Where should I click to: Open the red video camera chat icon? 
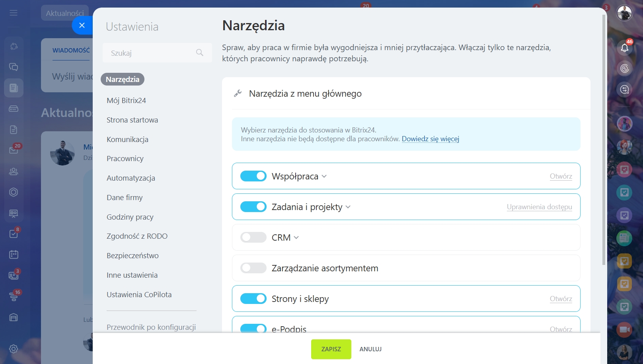[625, 329]
